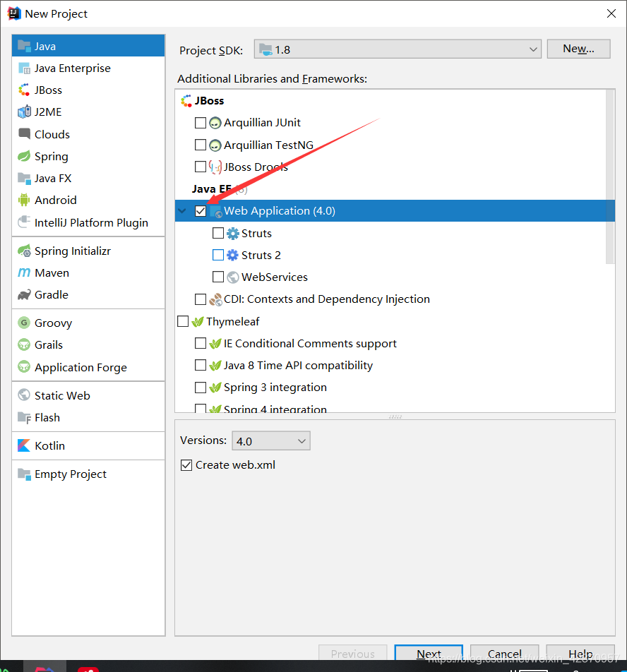627x672 pixels.
Task: Click the Thymeleaf leaf icon
Action: click(198, 321)
